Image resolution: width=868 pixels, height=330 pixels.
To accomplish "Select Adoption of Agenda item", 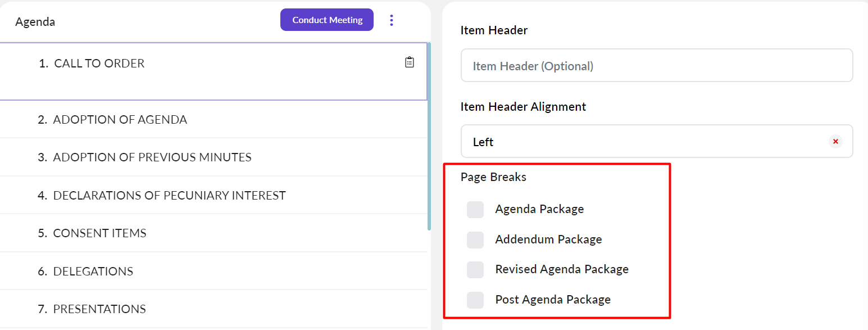I will 120,120.
